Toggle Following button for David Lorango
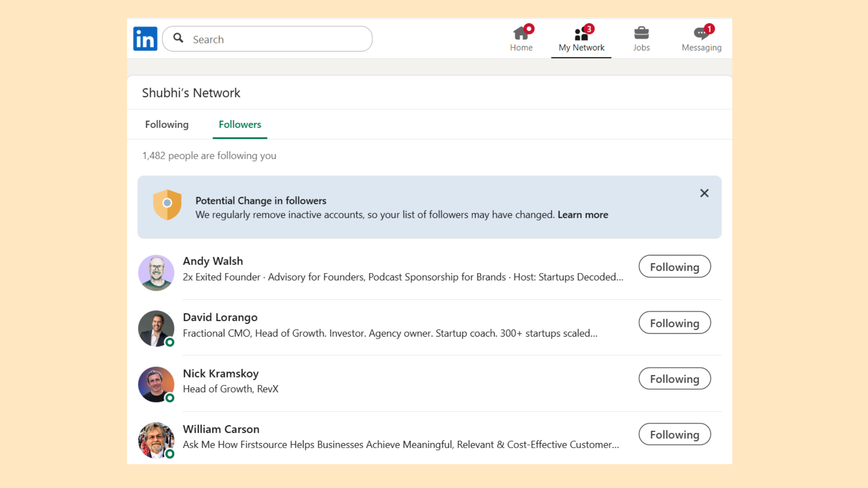 675,323
